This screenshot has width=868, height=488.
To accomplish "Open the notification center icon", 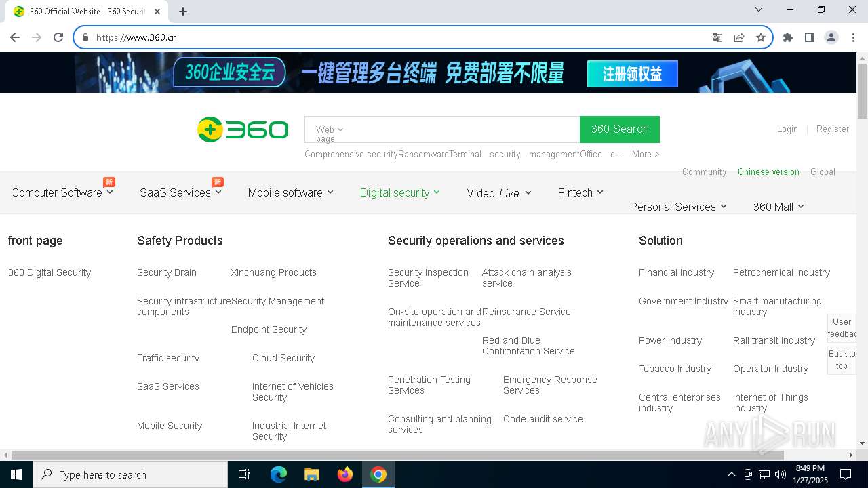I will point(846,474).
